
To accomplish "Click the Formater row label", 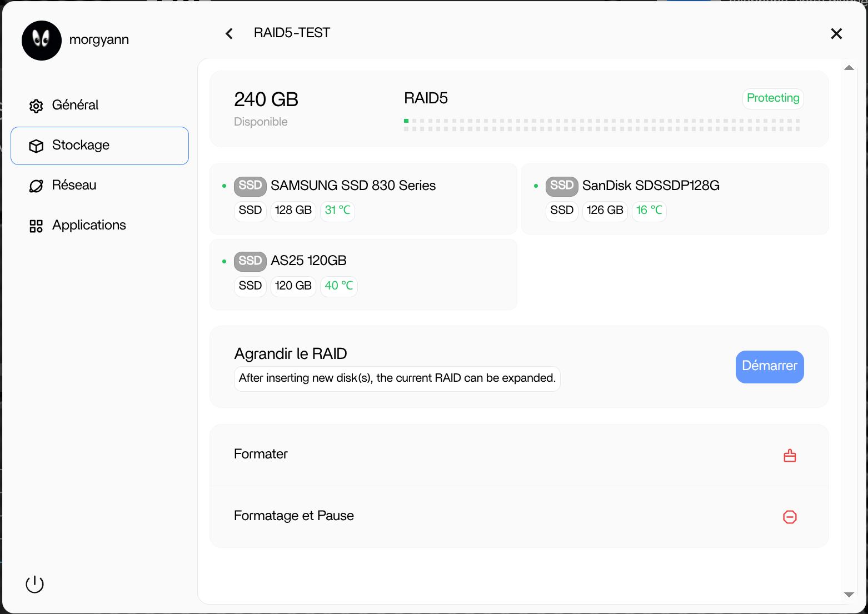I will click(x=261, y=454).
